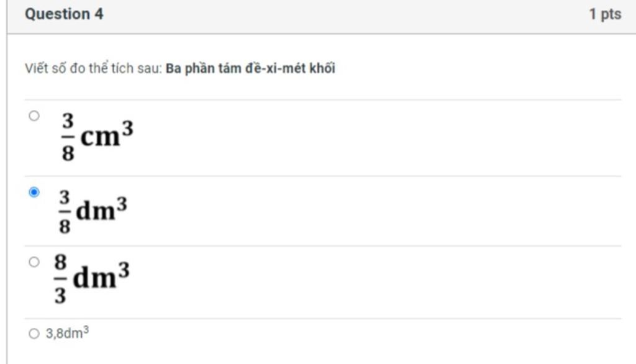Click the 1 pts score label
Viewport: 636px width, 364px height.
[605, 14]
